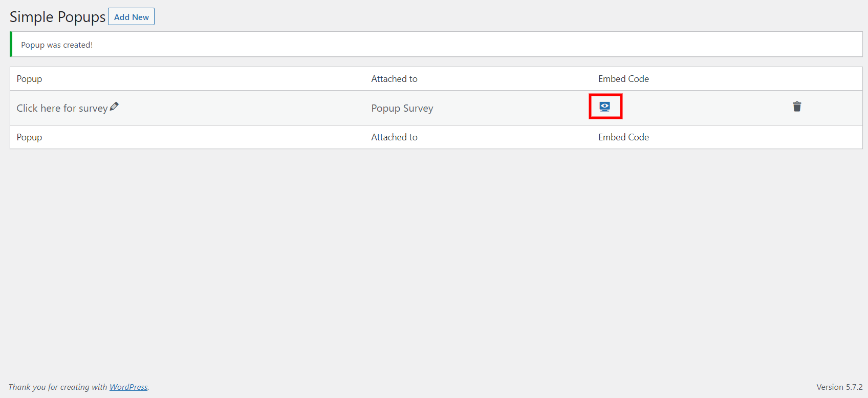Click the Popup Survey attached page text
Image resolution: width=868 pixels, height=398 pixels.
(402, 109)
